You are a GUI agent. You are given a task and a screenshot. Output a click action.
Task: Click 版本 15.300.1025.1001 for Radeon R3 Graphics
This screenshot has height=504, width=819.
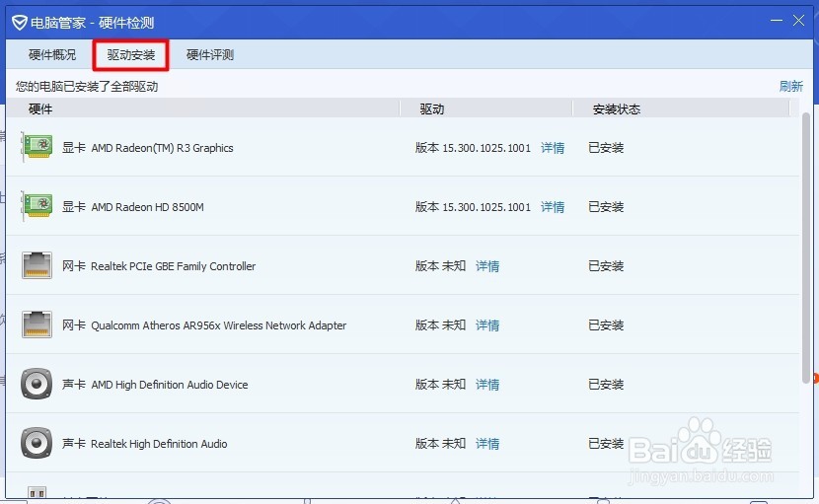(x=473, y=148)
